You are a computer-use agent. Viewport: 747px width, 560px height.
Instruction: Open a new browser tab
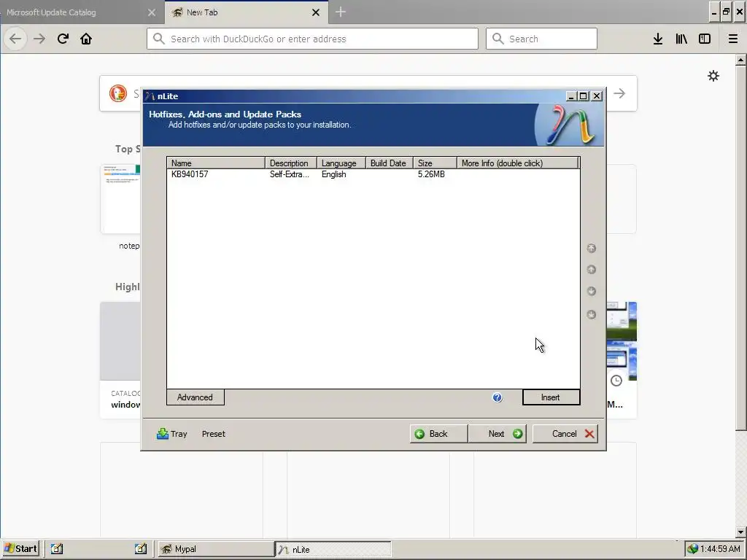[x=341, y=12]
